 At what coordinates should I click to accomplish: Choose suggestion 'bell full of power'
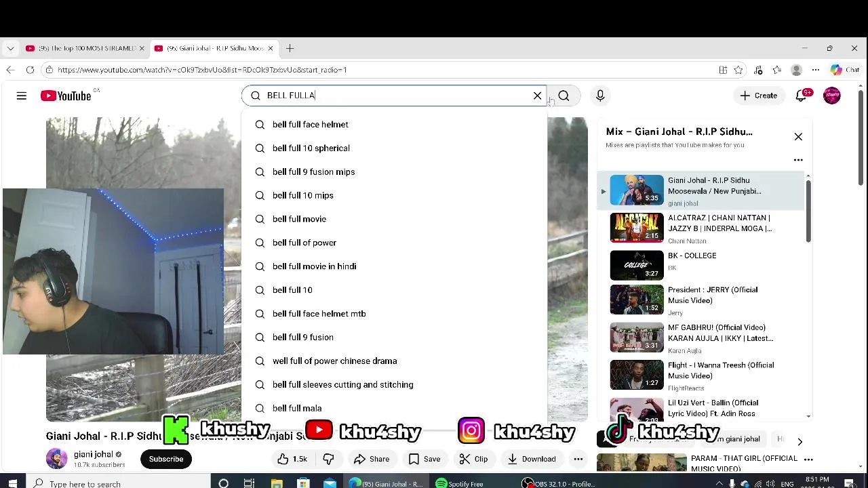click(394, 243)
